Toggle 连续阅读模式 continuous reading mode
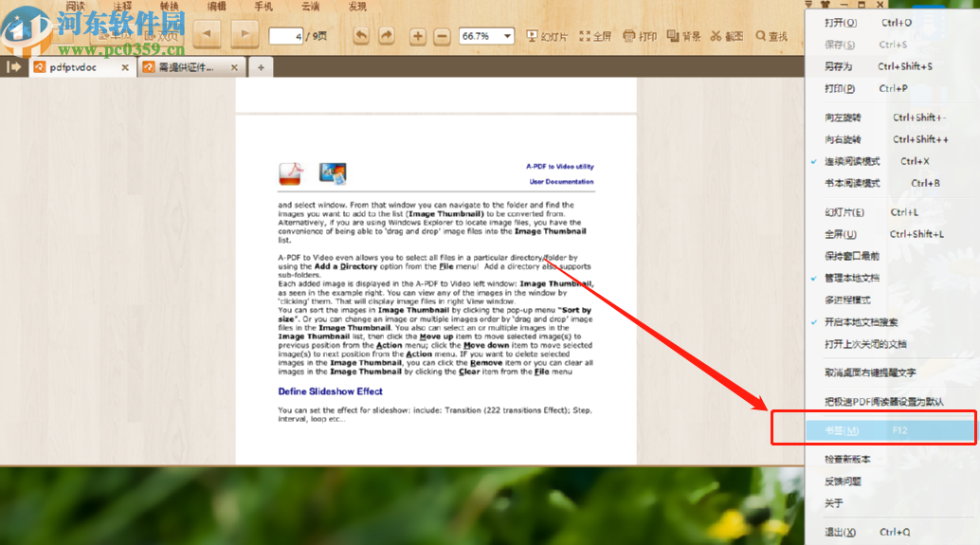This screenshot has width=980, height=545. [891, 161]
